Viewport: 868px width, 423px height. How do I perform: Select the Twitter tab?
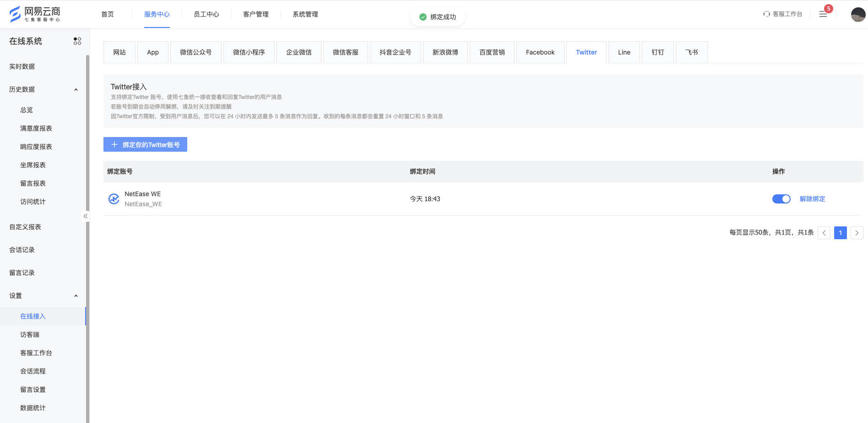586,52
